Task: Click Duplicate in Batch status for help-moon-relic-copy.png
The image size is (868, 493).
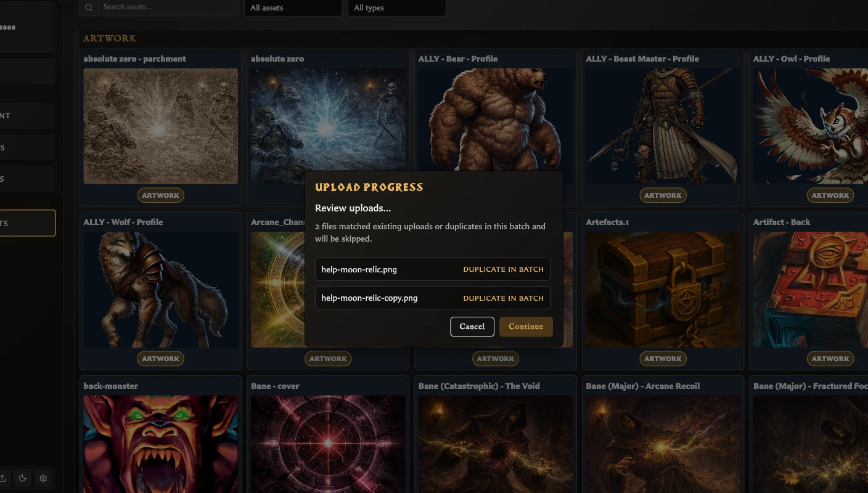Action: point(503,298)
